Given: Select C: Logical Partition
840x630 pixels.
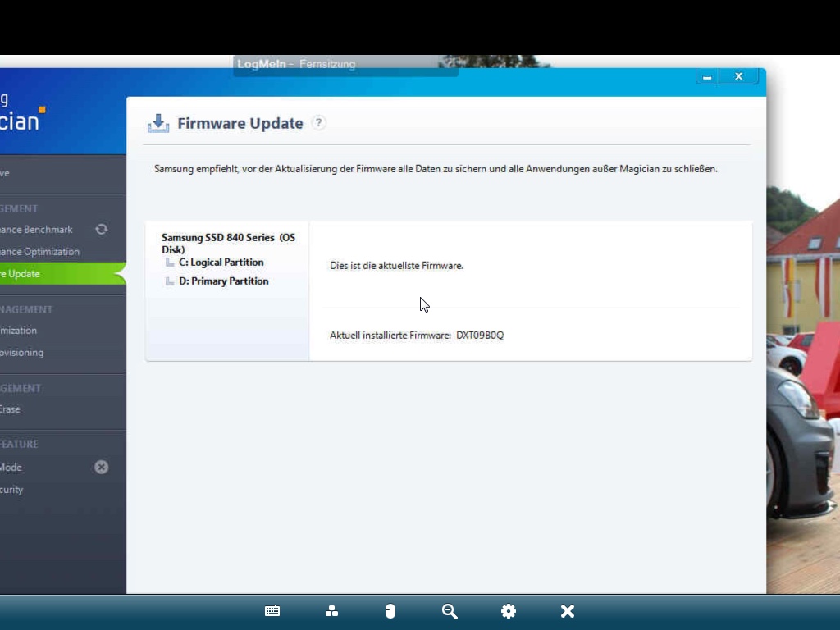Looking at the screenshot, I should [221, 262].
